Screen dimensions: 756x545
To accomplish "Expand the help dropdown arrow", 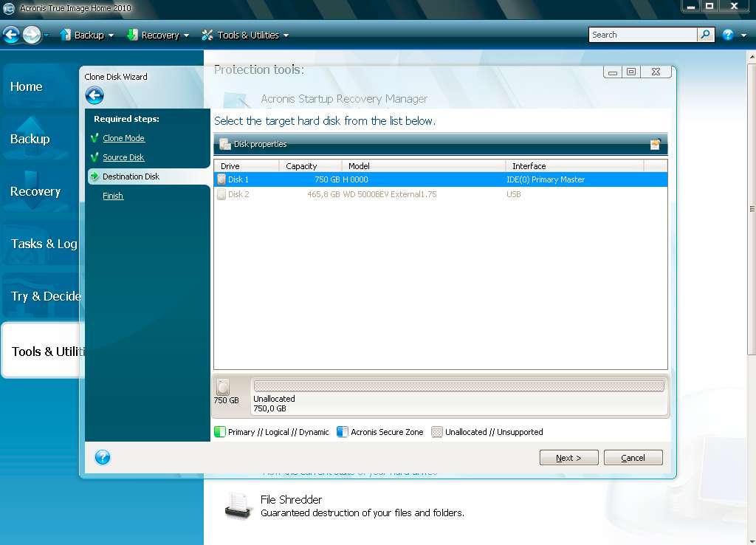I will [x=744, y=35].
